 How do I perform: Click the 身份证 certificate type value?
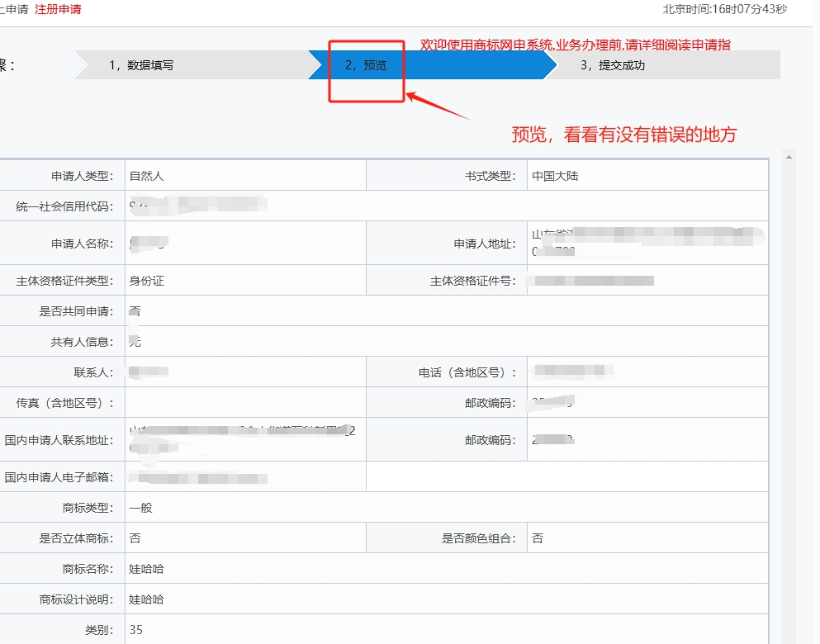point(147,281)
